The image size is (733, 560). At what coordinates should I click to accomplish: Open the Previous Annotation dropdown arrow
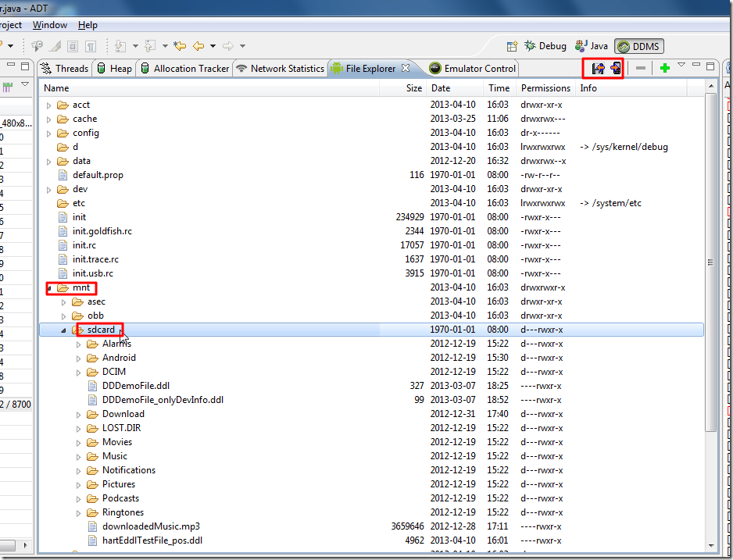point(165,46)
